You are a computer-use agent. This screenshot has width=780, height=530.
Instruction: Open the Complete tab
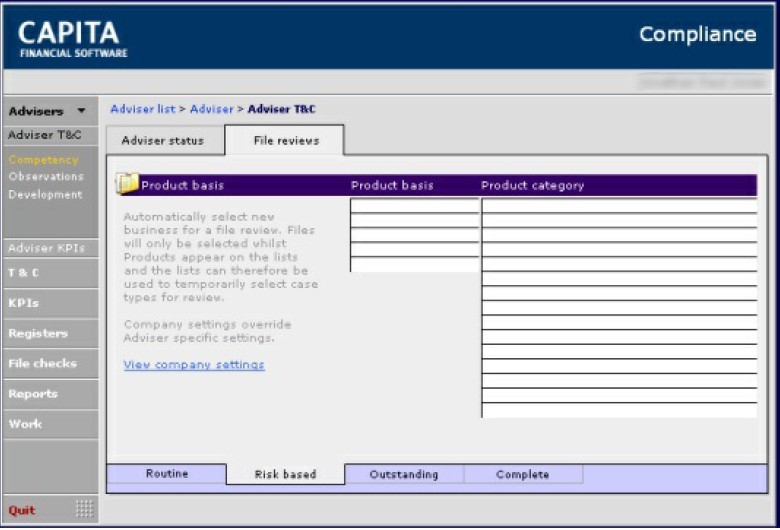(522, 475)
